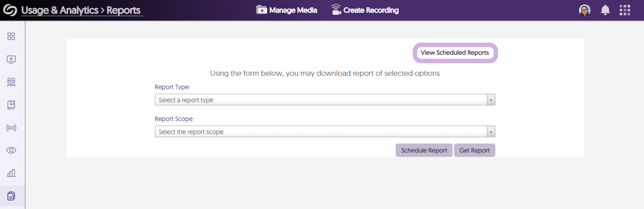The height and width of the screenshot is (209, 644).
Task: Open the notifications bell
Action: (x=605, y=10)
